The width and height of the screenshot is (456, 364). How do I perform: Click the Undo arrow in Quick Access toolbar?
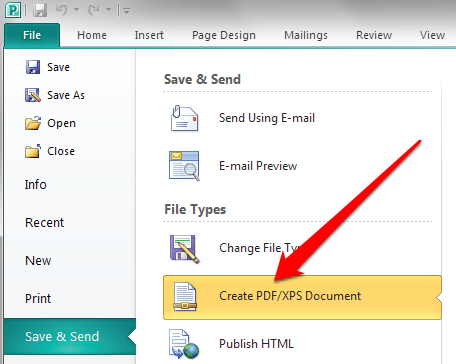tap(62, 10)
